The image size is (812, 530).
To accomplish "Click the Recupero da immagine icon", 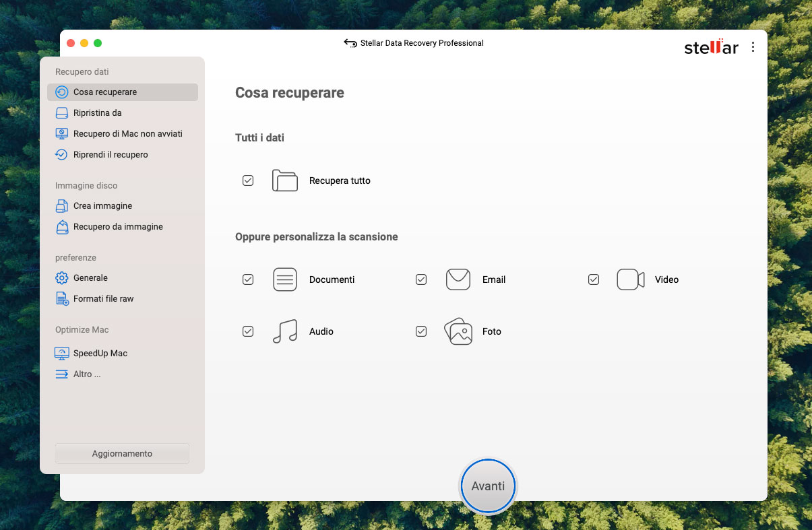I will tap(62, 227).
